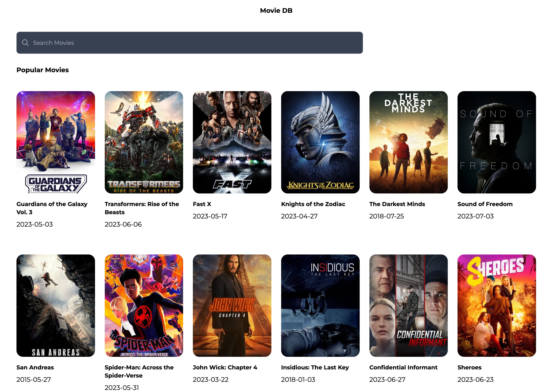
Task: Open the John Wick: Chapter 4 poster
Action: [232, 306]
